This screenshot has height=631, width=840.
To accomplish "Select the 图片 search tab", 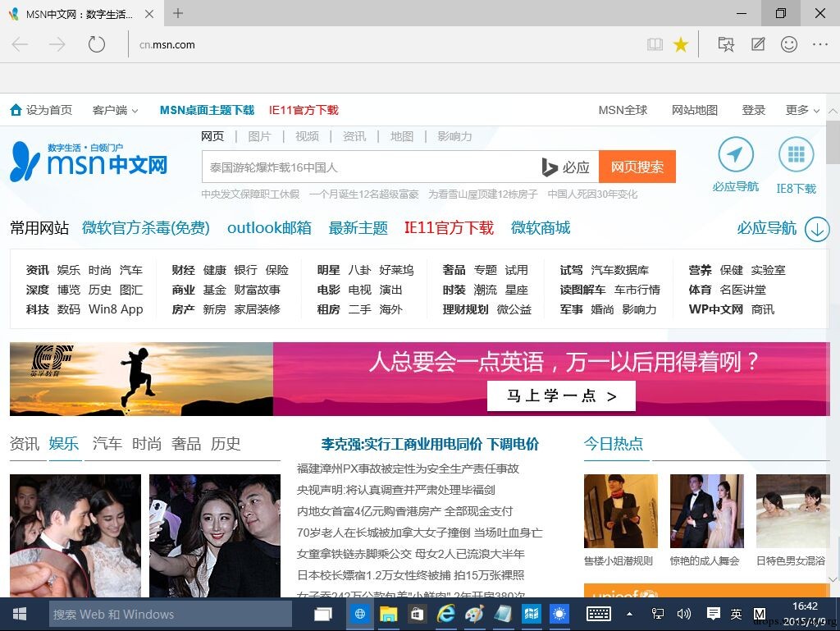I will 259,136.
